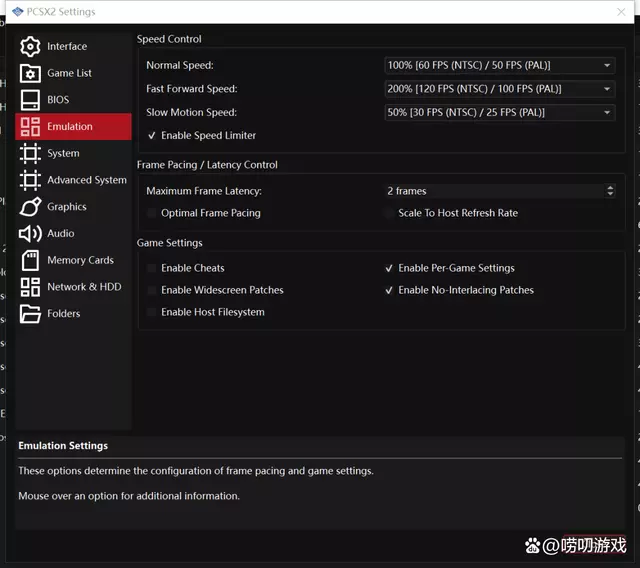Viewport: 640px width, 568px height.
Task: Decrease Maximum Frame Latency with down arrow
Action: (610, 194)
